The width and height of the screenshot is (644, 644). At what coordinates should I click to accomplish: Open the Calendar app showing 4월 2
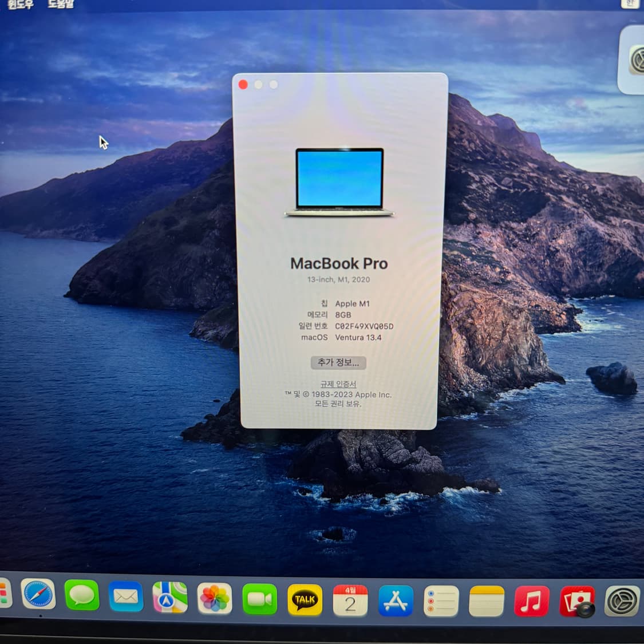[350, 601]
